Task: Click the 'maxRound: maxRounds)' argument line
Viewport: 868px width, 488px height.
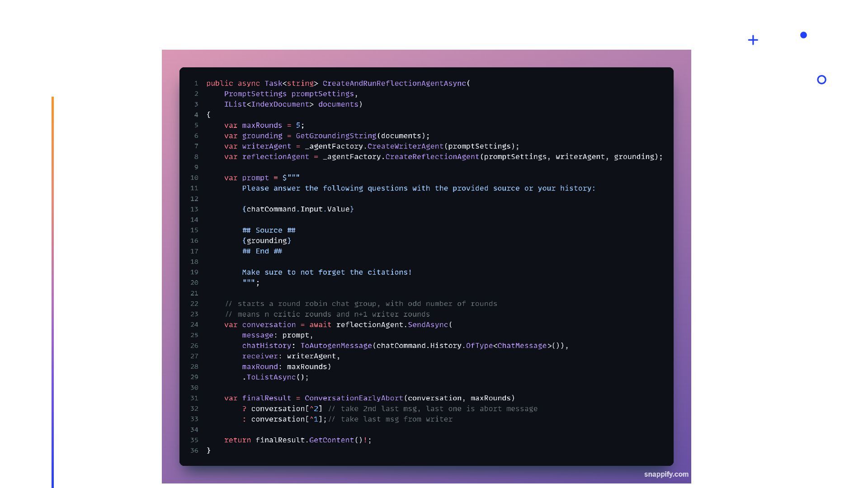Action: 287,366
